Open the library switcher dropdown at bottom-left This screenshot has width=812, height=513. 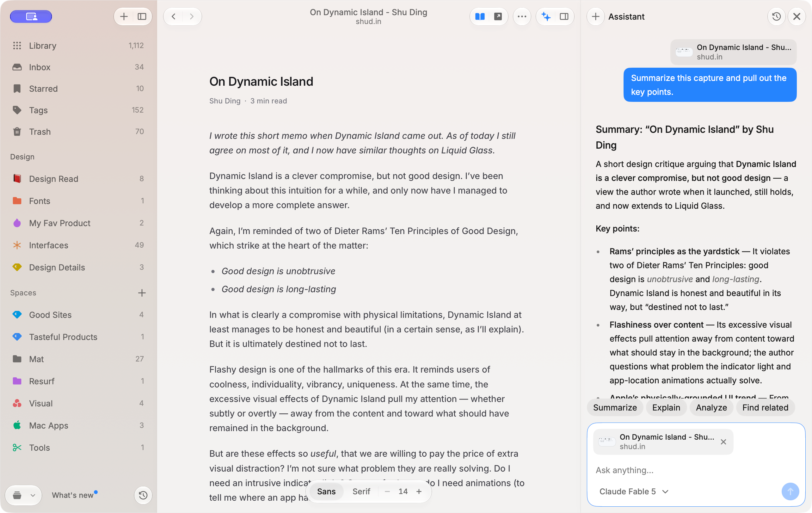[x=24, y=495]
